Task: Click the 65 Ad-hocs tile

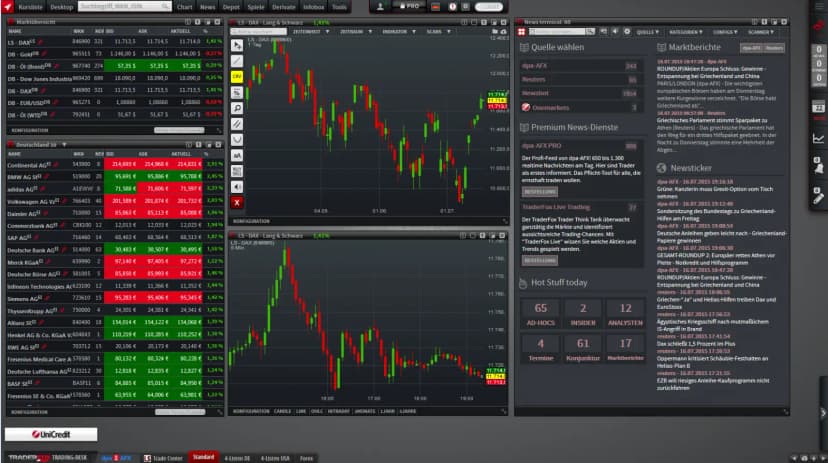Action: coord(541,314)
